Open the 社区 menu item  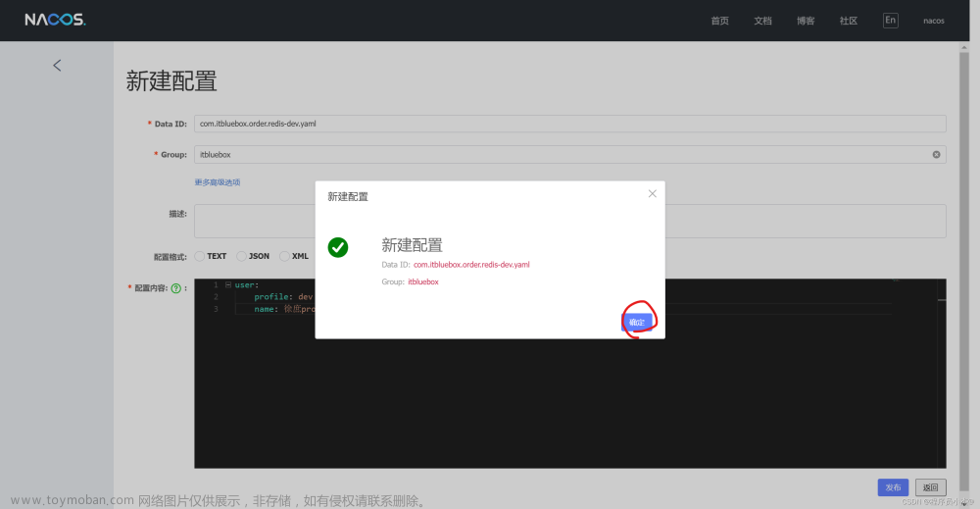pyautogui.click(x=848, y=21)
